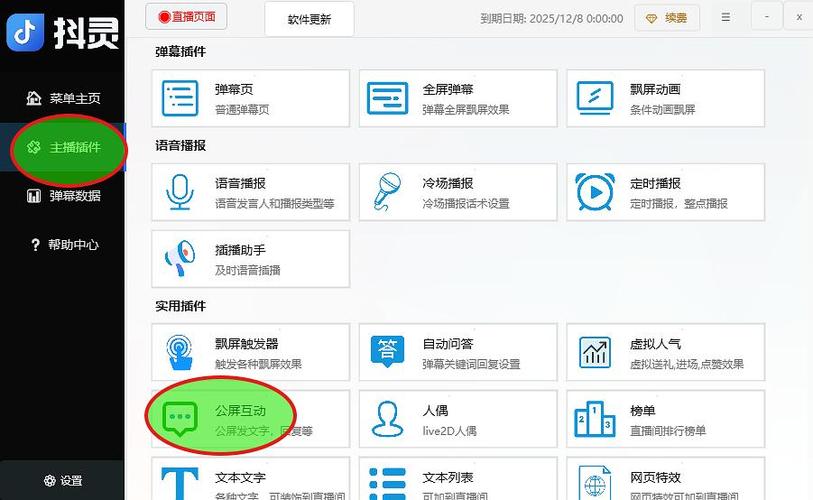813x500 pixels.
Task: Click the 弹幕插件 section heading
Action: (x=180, y=51)
